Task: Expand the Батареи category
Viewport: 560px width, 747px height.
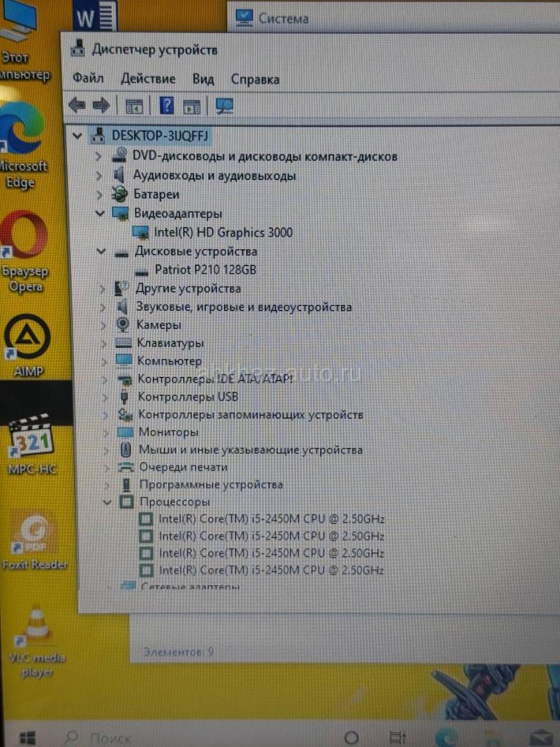Action: [x=100, y=194]
